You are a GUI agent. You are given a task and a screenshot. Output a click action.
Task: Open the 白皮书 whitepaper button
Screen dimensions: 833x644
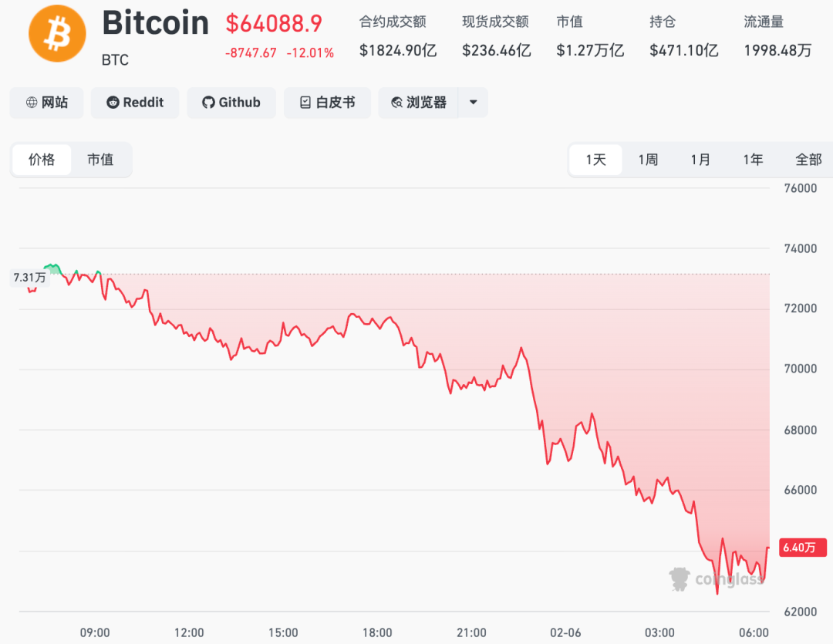point(327,103)
